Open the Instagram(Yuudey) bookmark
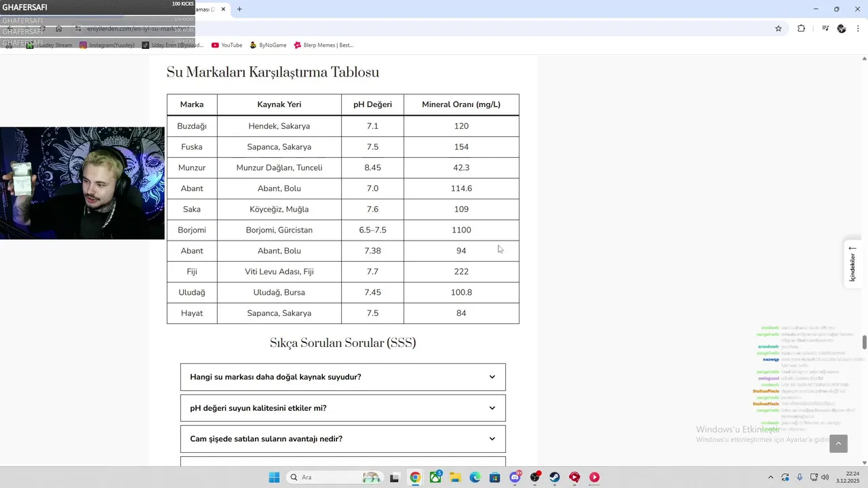 107,45
